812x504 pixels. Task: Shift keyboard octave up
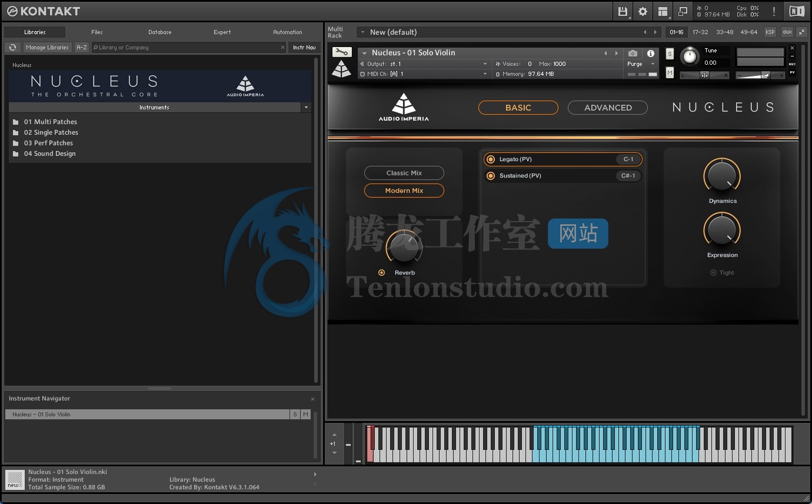point(334,435)
